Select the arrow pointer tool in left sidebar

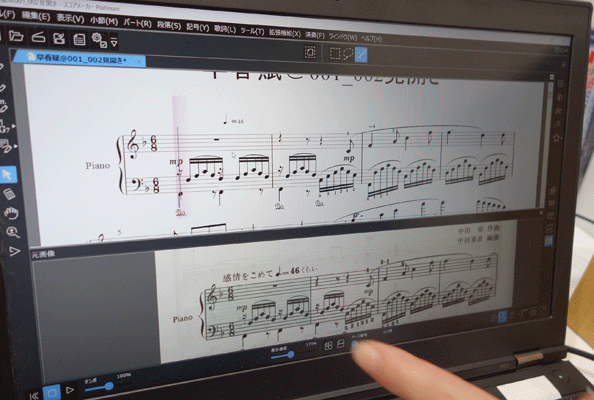click(x=8, y=175)
